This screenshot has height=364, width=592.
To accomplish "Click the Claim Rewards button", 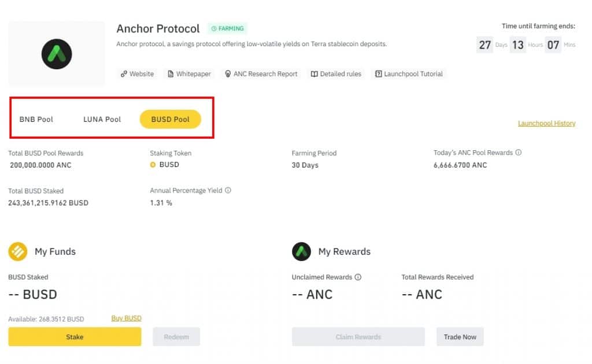I will pyautogui.click(x=358, y=337).
